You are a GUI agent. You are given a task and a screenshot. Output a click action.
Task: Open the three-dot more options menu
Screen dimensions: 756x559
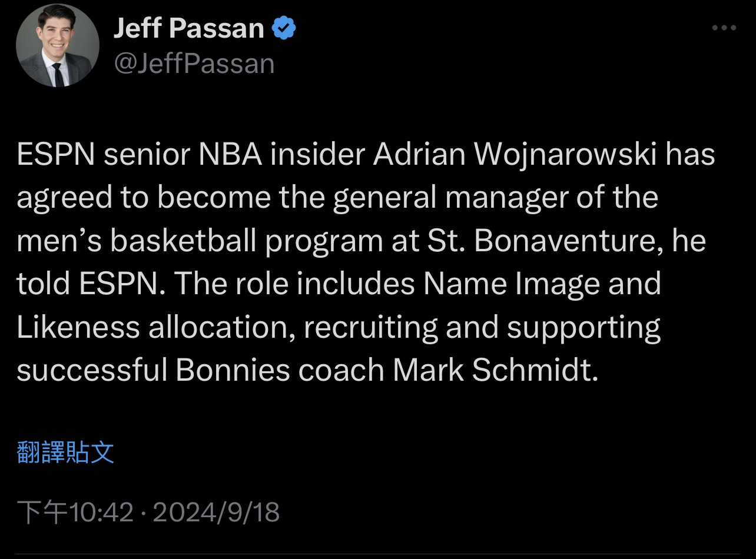724,28
